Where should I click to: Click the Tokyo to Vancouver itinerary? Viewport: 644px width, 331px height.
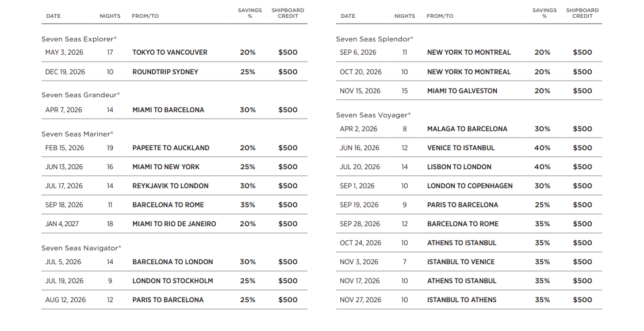point(170,52)
